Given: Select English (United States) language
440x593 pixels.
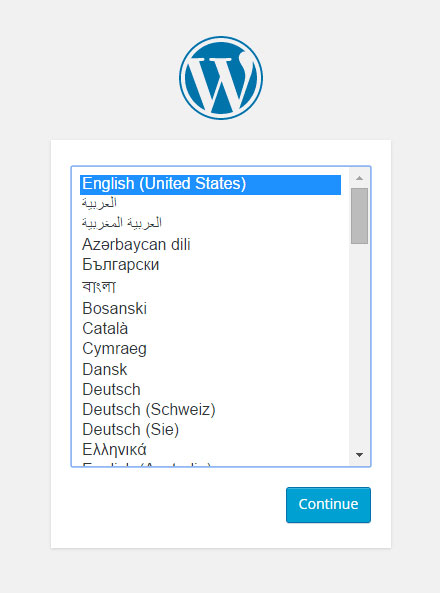Looking at the screenshot, I should coord(210,184).
